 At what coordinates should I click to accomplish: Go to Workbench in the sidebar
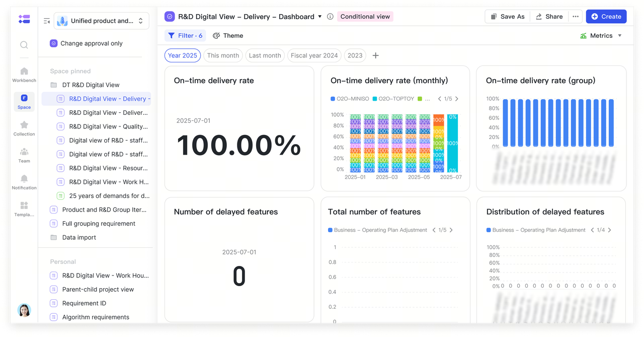[24, 75]
